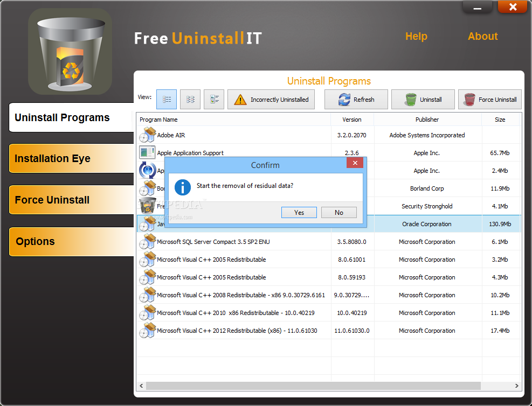Decline residual data removal with No
The height and width of the screenshot is (406, 532).
pyautogui.click(x=339, y=213)
